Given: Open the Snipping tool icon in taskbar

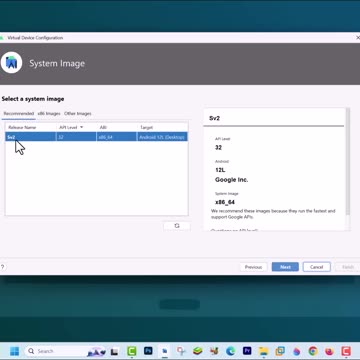Looking at the screenshot, I should click(181, 351).
